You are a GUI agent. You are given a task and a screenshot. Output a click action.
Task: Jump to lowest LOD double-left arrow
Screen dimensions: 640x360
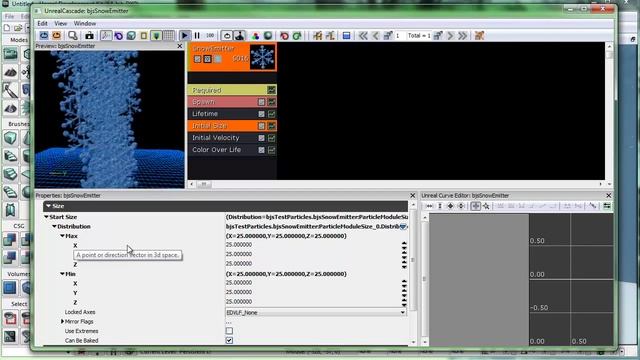363,36
